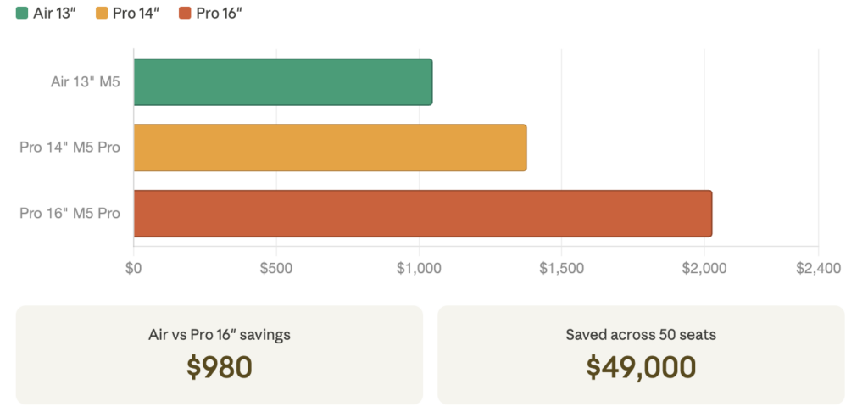Click the orange Pro 14″ legend swatch

coord(102,14)
